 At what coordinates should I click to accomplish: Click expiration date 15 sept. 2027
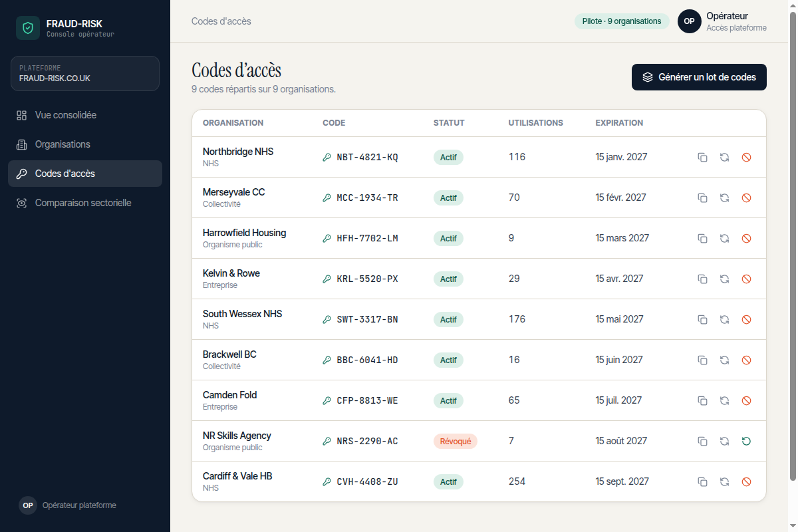(622, 482)
